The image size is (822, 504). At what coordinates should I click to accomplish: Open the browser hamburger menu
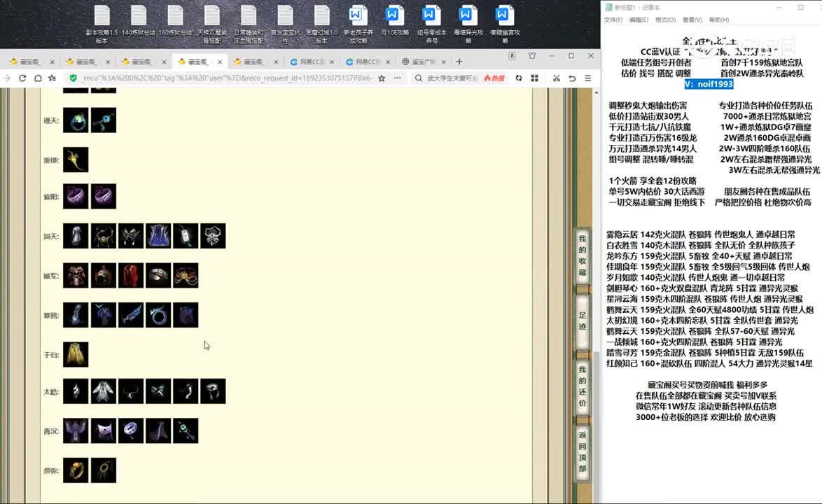(587, 78)
